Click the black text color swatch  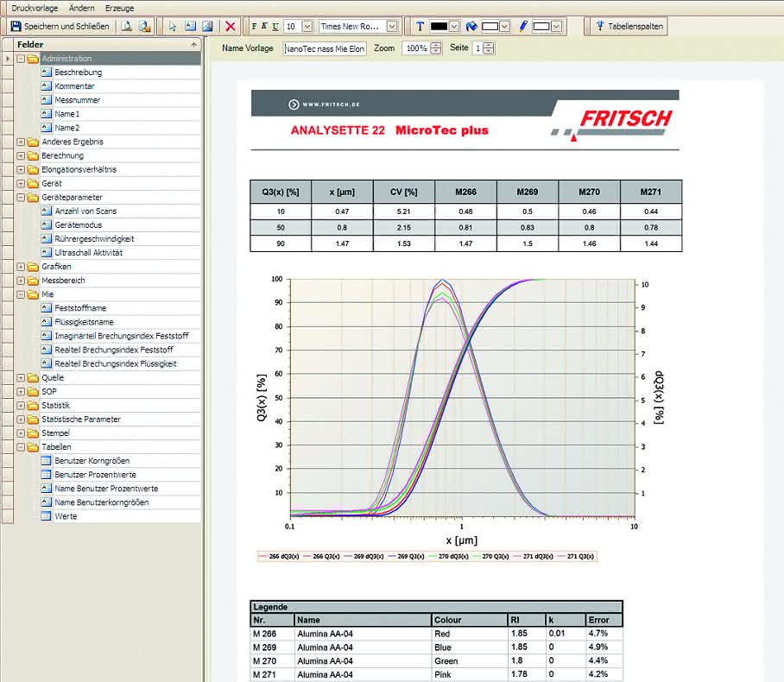(439, 26)
